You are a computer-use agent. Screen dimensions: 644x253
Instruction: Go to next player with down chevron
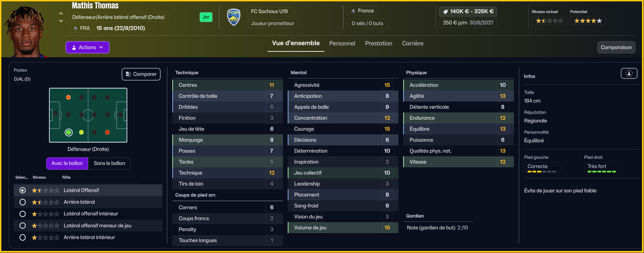pyautogui.click(x=61, y=21)
